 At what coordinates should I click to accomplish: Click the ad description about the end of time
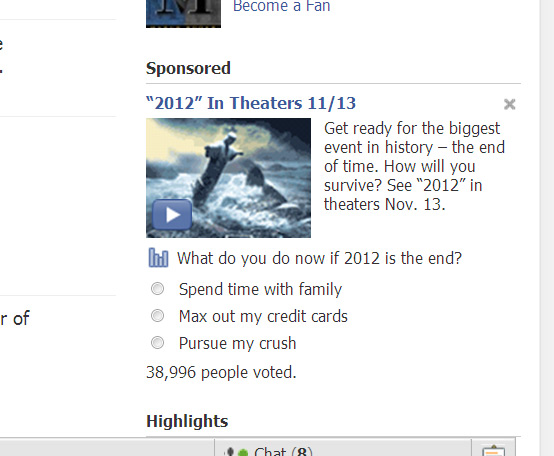414,166
